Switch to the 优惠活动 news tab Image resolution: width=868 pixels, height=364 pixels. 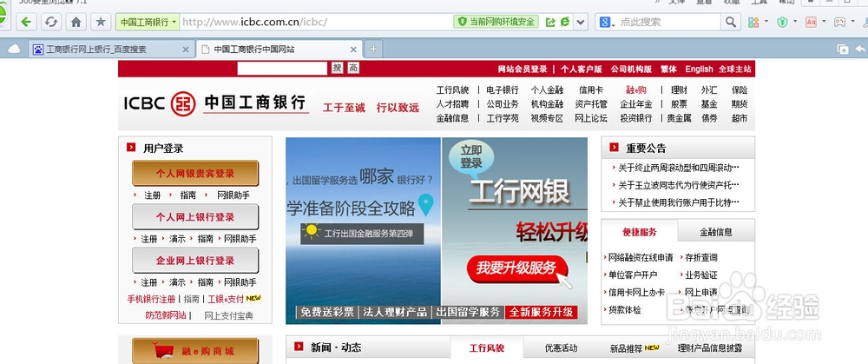[561, 348]
